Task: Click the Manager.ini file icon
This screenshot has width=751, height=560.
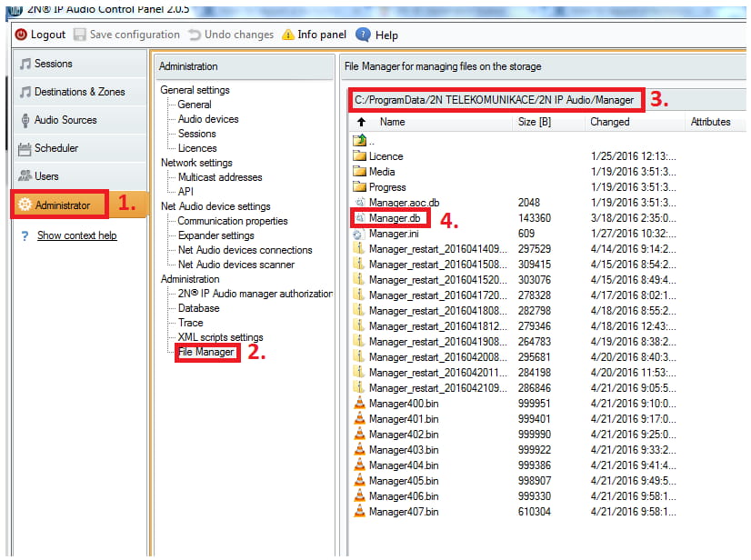Action: coord(358,235)
